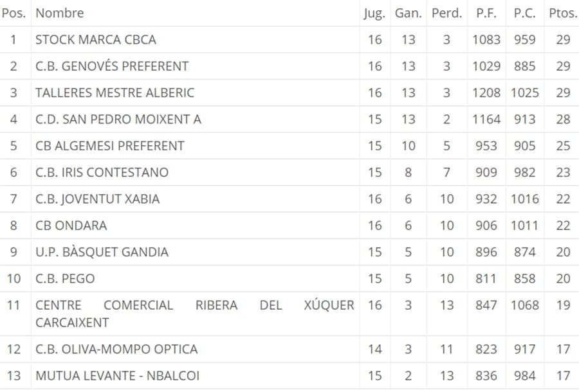The image size is (579, 392).
Task: Select C.D. SAN PEDRO MOIXENT A
Action: point(118,120)
